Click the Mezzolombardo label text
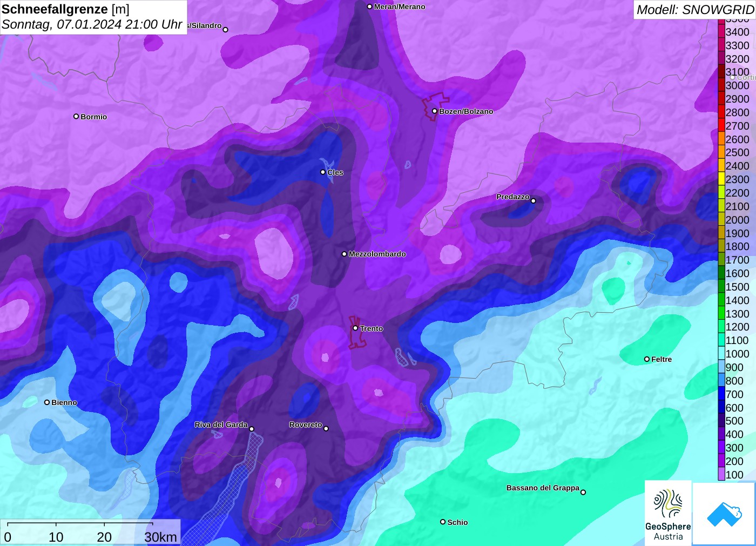This screenshot has width=756, height=546. click(377, 254)
